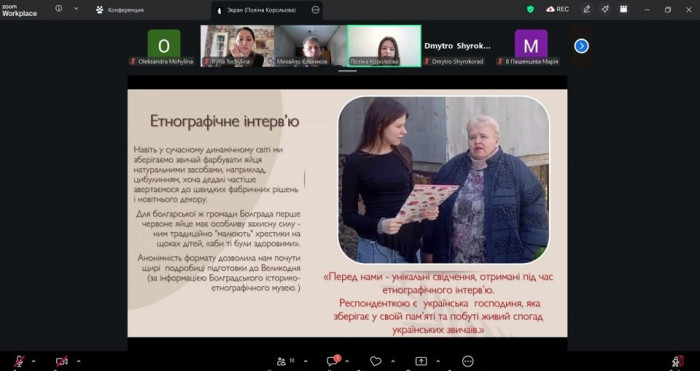Click the REC recording indicator
Viewport: 700px width, 371px height.
[558, 9]
